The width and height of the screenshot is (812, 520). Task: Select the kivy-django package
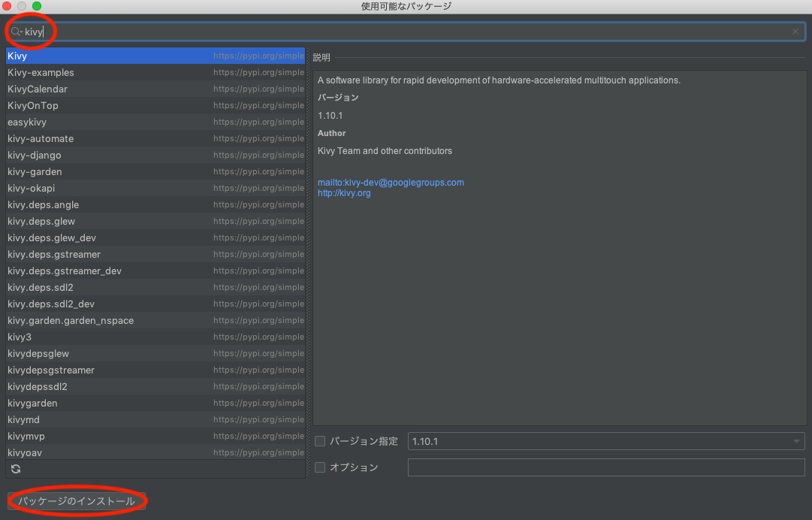click(x=155, y=156)
